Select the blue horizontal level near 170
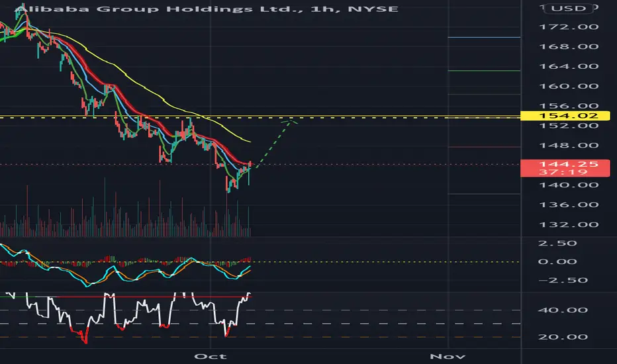Image resolution: width=617 pixels, height=364 pixels. click(484, 37)
